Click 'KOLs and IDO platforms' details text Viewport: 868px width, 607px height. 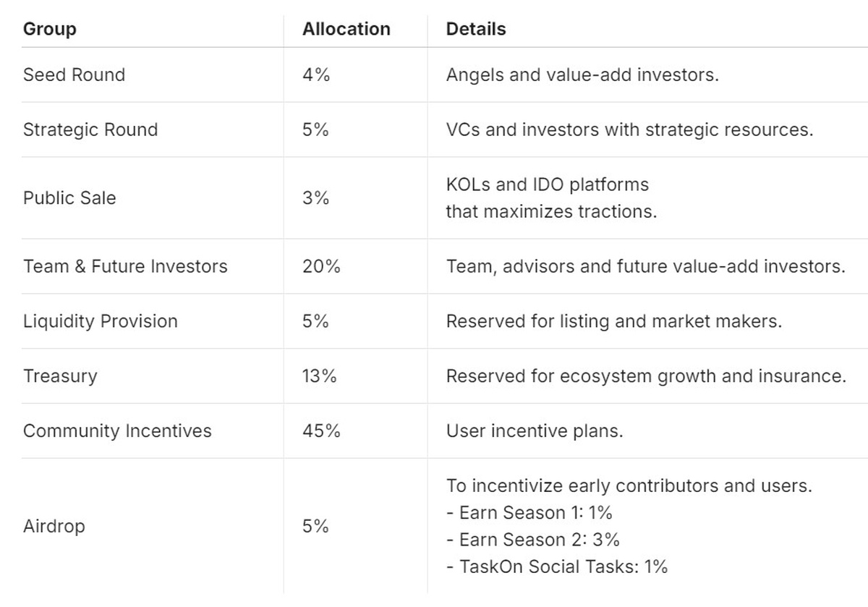click(547, 184)
